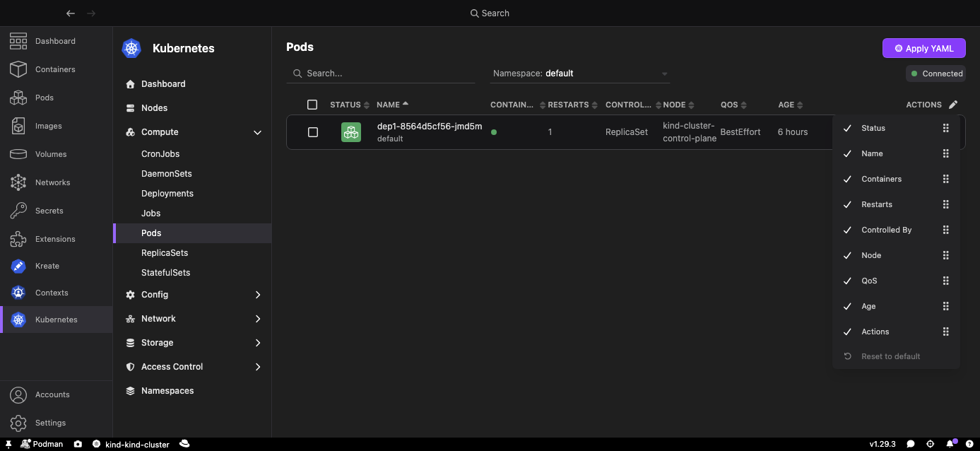980x451 pixels.
Task: Open the dep1-8564d5cf56-jmd5m pod
Action: point(430,127)
